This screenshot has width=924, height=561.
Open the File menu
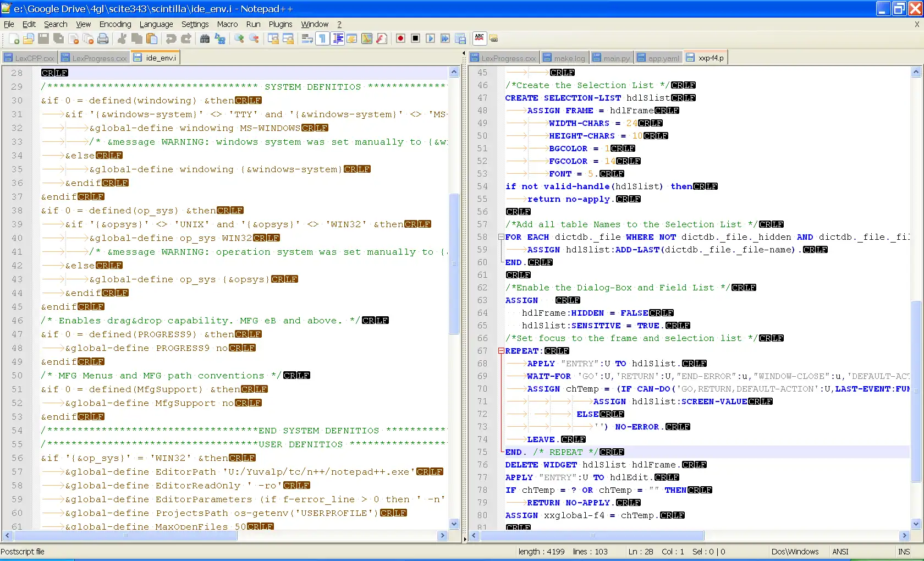coord(9,24)
